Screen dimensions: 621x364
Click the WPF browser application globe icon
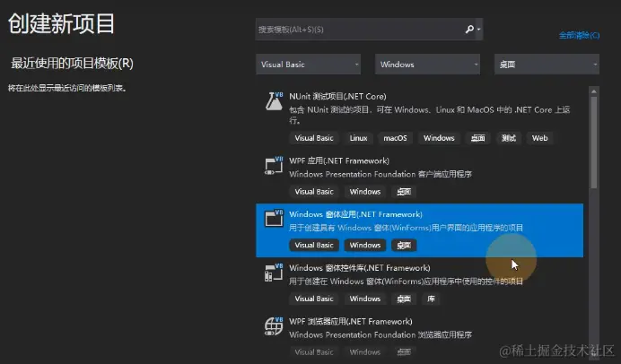tap(274, 326)
